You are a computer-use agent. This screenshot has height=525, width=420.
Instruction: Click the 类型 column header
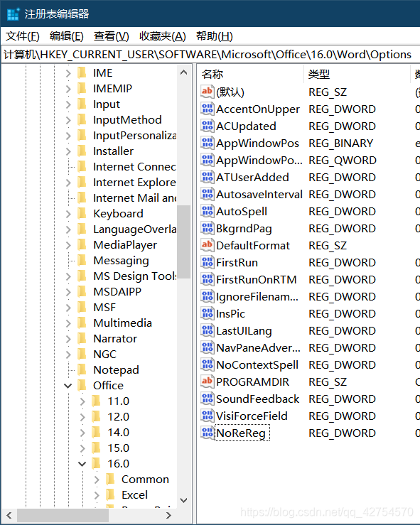357,74
